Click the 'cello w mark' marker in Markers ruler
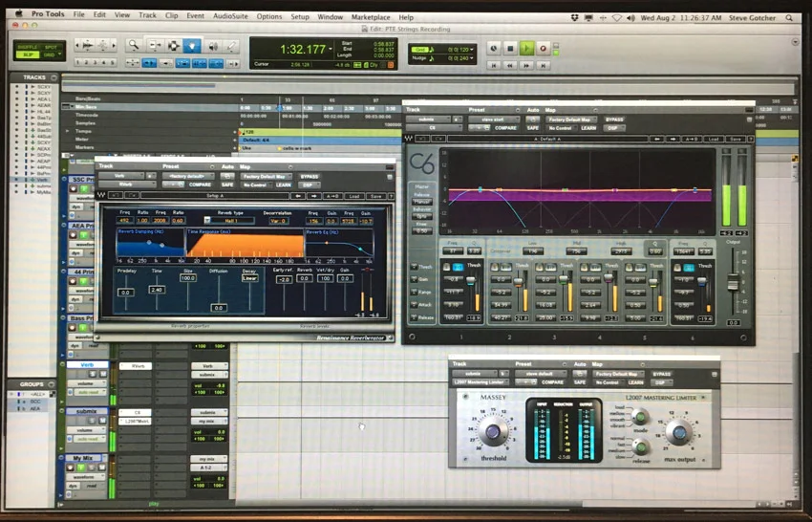The image size is (812, 522). (x=295, y=148)
